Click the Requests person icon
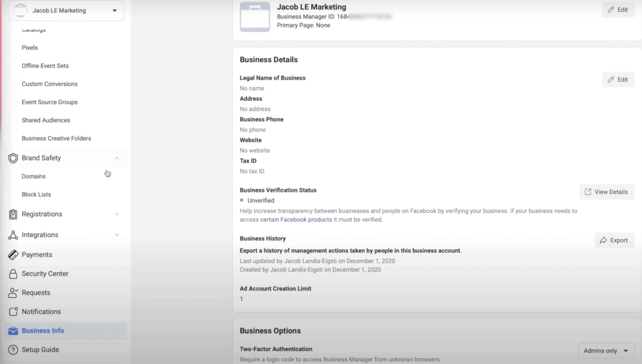This screenshot has height=364, width=642. pos(13,293)
